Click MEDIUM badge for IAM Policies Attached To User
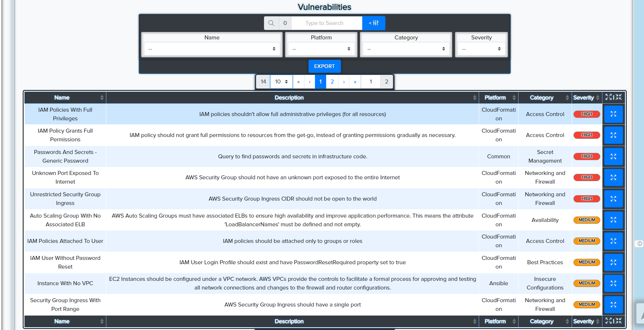This screenshot has height=330, width=644. point(587,241)
